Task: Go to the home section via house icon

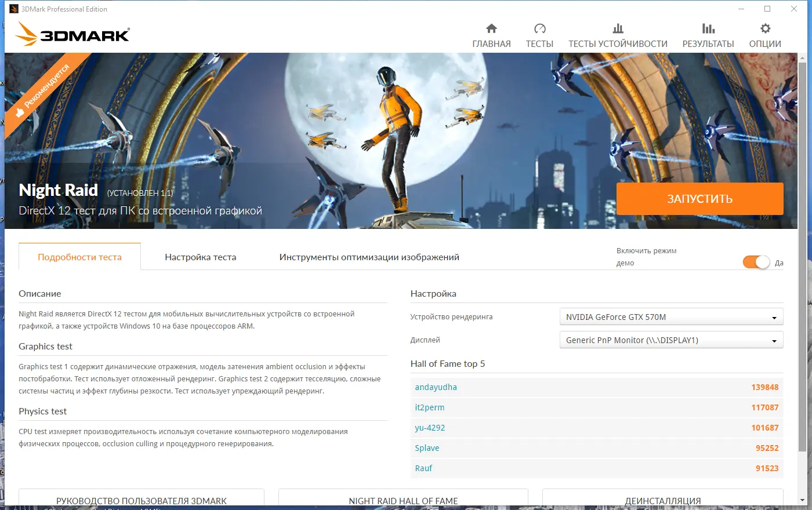Action: (x=491, y=29)
